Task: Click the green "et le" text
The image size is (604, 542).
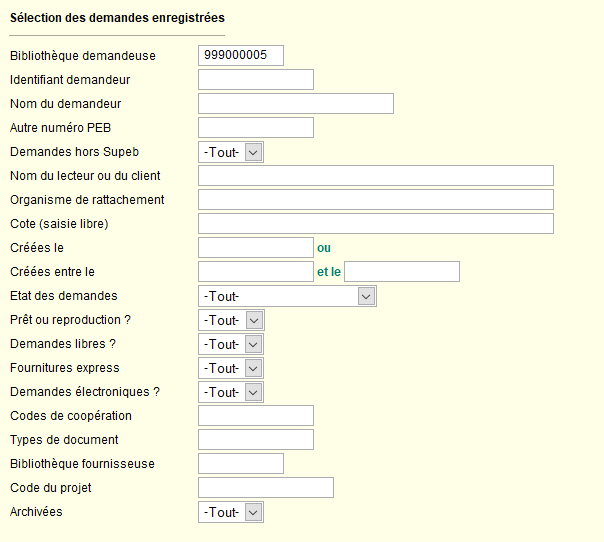Action: (329, 272)
